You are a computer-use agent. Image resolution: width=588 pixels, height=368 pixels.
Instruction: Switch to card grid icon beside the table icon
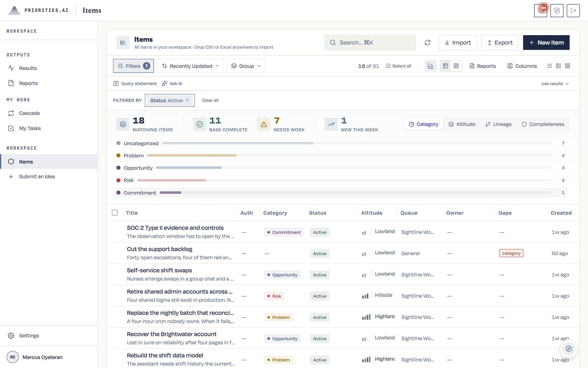456,66
